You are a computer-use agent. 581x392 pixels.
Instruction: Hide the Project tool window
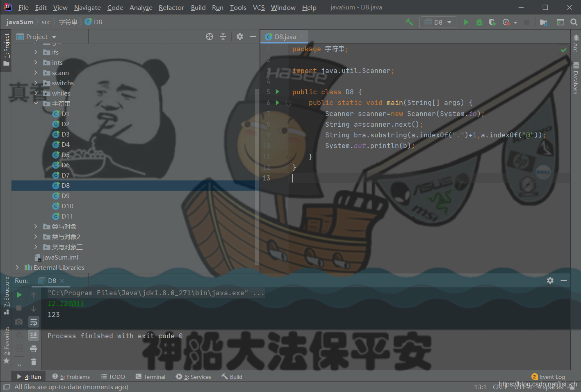point(253,36)
